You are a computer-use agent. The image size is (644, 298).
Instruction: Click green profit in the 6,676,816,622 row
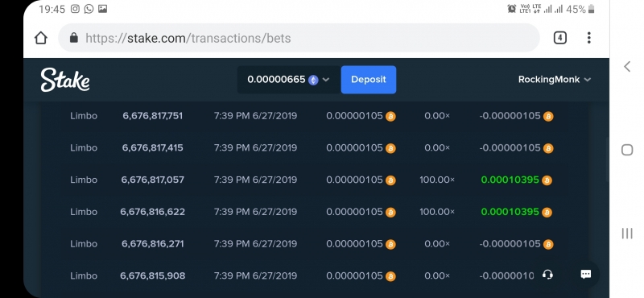(510, 212)
